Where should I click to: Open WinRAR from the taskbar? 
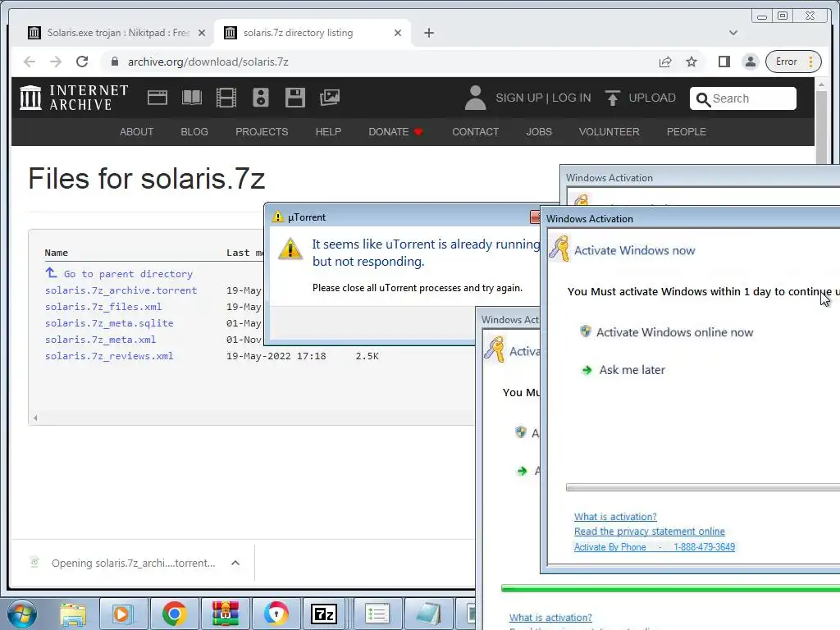click(x=225, y=614)
